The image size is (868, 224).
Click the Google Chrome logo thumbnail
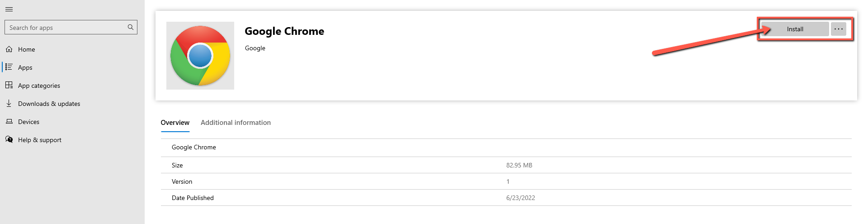tap(200, 56)
